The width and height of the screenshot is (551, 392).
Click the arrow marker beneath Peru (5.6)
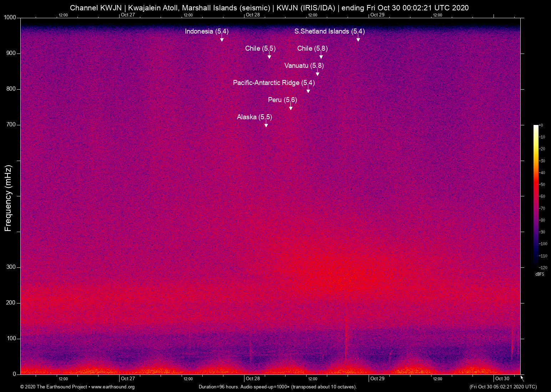click(x=290, y=107)
